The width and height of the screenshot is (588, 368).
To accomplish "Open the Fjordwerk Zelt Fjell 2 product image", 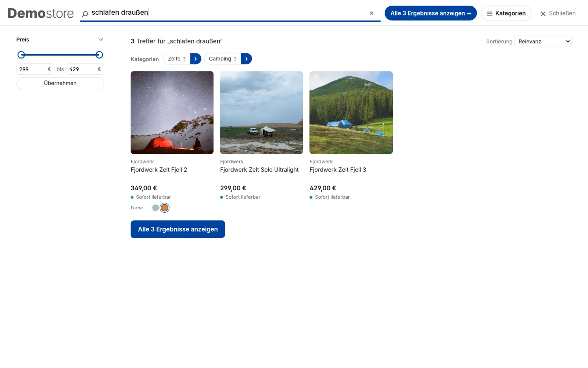I will click(x=172, y=113).
